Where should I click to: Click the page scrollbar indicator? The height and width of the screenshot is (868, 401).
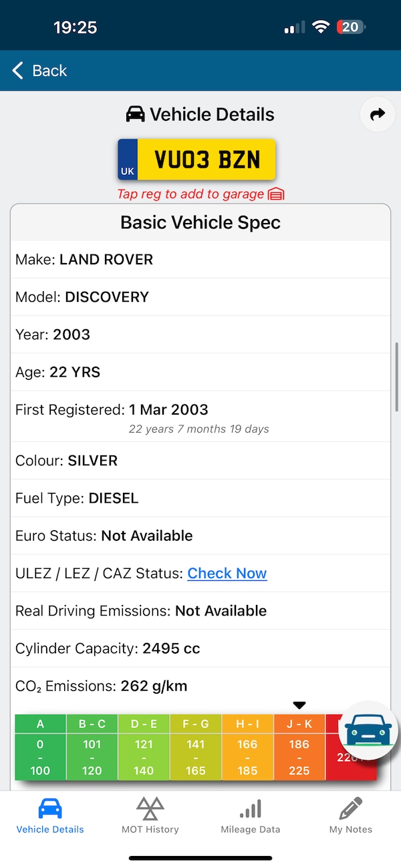point(398,377)
